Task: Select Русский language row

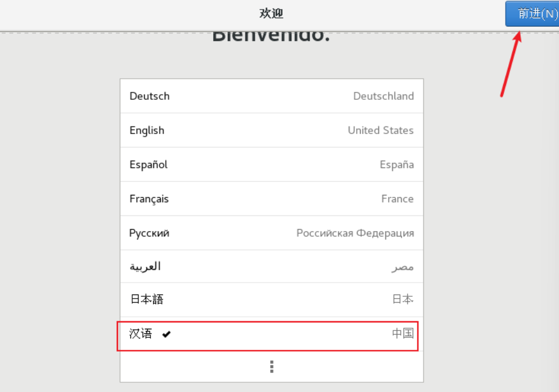Action: point(272,233)
